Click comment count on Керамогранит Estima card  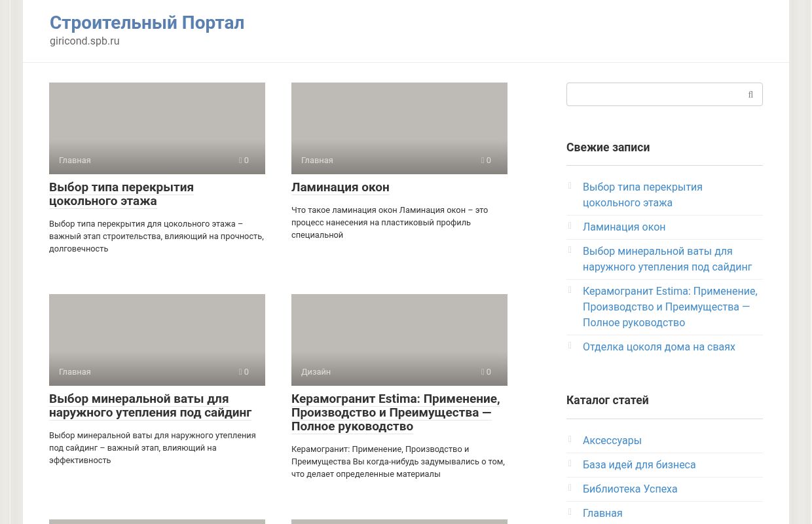click(486, 372)
